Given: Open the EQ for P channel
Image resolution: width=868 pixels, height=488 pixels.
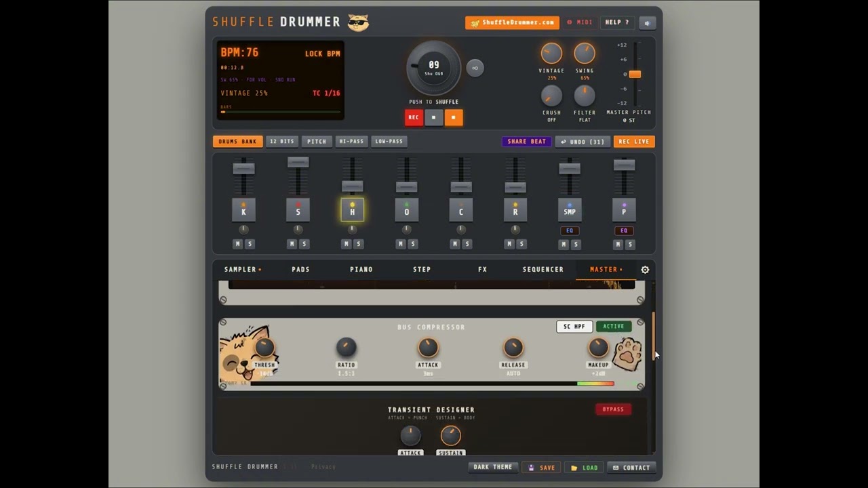Looking at the screenshot, I should [x=624, y=230].
